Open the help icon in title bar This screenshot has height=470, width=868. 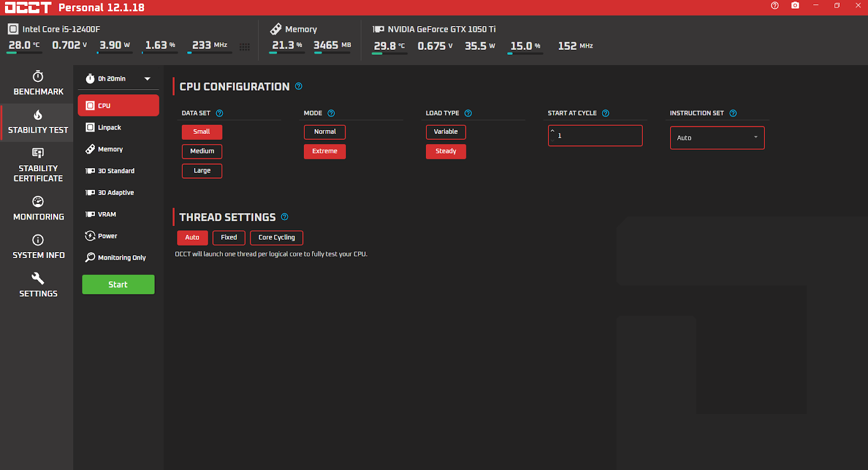click(775, 5)
